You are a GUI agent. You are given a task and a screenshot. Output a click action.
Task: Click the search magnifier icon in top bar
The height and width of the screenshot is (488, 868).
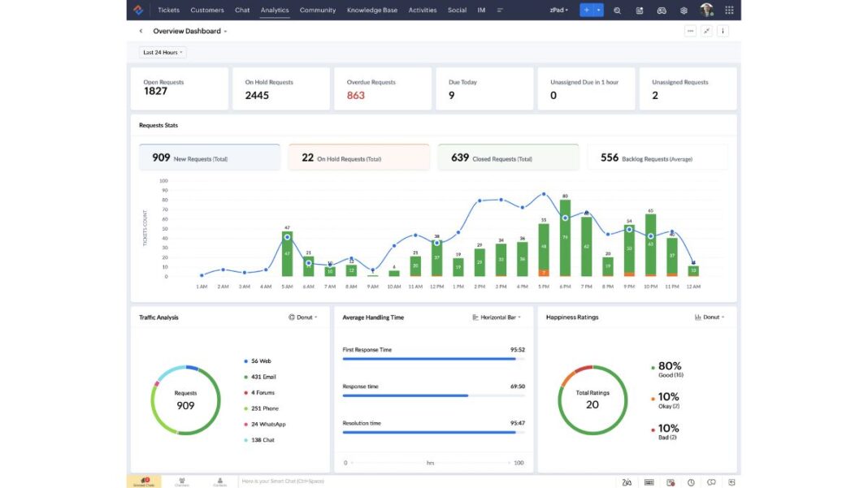[618, 11]
